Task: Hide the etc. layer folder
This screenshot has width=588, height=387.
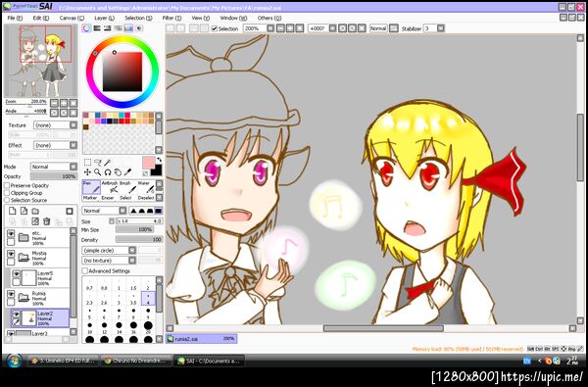Action: tap(11, 233)
